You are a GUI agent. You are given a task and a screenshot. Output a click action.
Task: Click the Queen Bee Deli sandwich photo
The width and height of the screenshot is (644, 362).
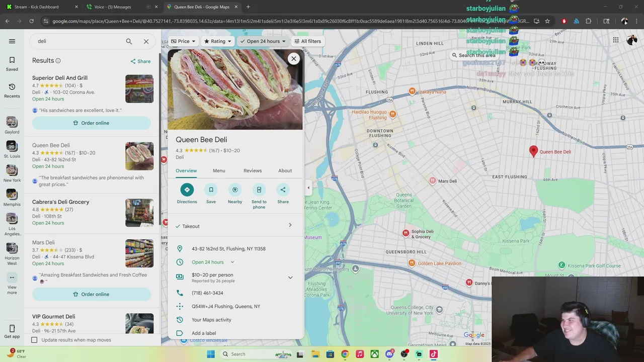click(x=235, y=89)
